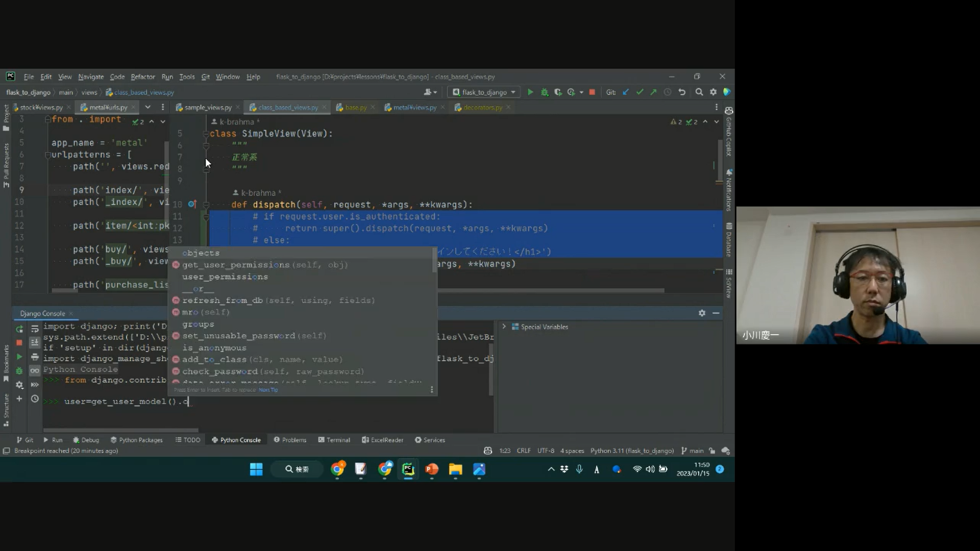The image size is (980, 551).
Task: Open editor tabs list dropdown chevron
Action: coord(148,107)
